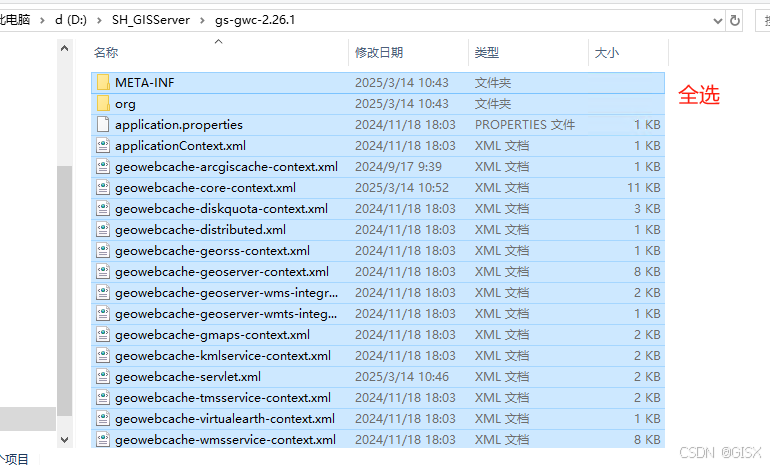Expand the chevron before d (D:)
Image resolution: width=770 pixels, height=466 pixels.
click(43, 20)
